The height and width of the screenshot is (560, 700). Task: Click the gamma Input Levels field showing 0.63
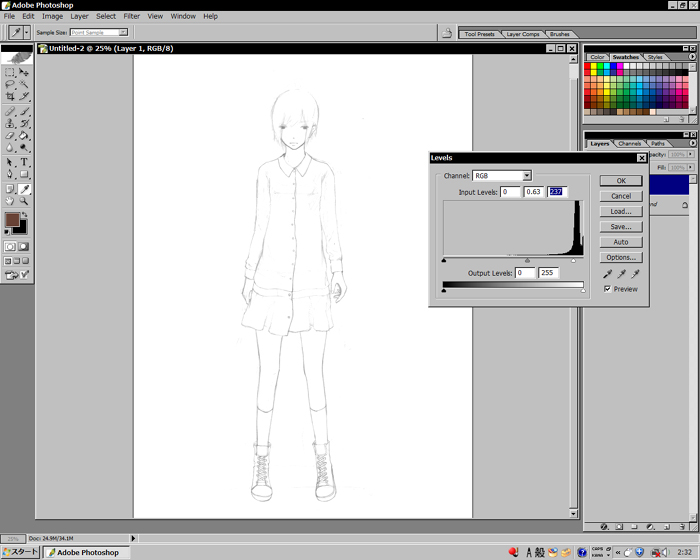point(535,192)
